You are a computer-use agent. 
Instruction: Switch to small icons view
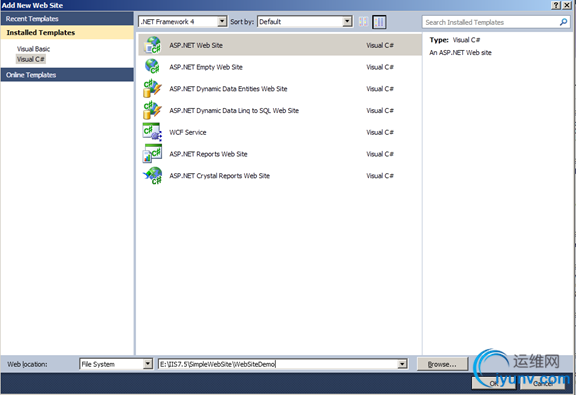pyautogui.click(x=363, y=22)
